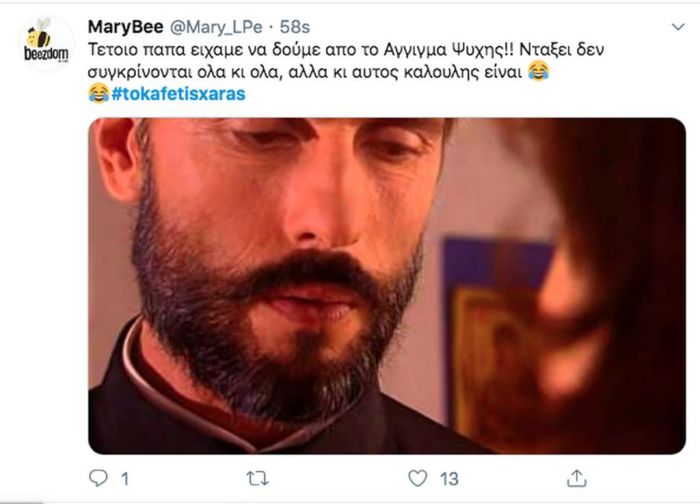Open the MaryBee display name profile
Viewport: 700px width, 504px height.
point(125,27)
